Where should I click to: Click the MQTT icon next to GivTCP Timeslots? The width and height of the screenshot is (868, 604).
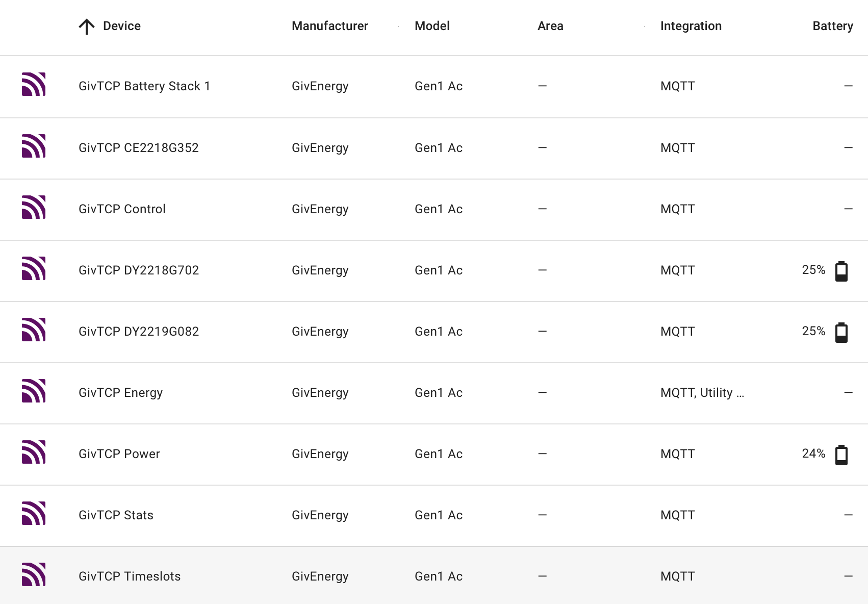coord(34,574)
